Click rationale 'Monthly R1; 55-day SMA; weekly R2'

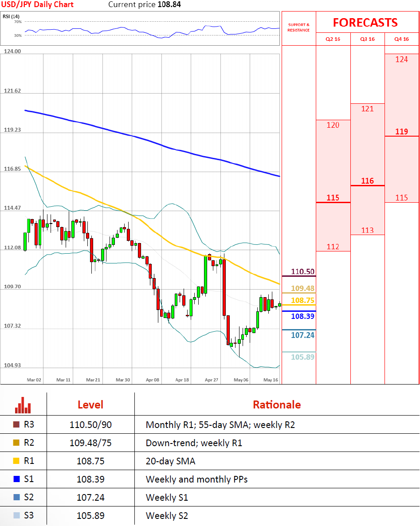(220, 425)
